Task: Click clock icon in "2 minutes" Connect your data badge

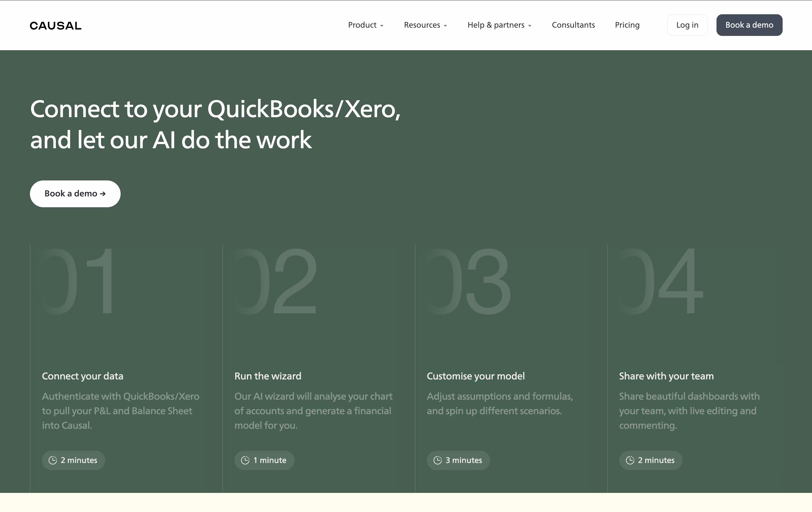Action: [53, 460]
